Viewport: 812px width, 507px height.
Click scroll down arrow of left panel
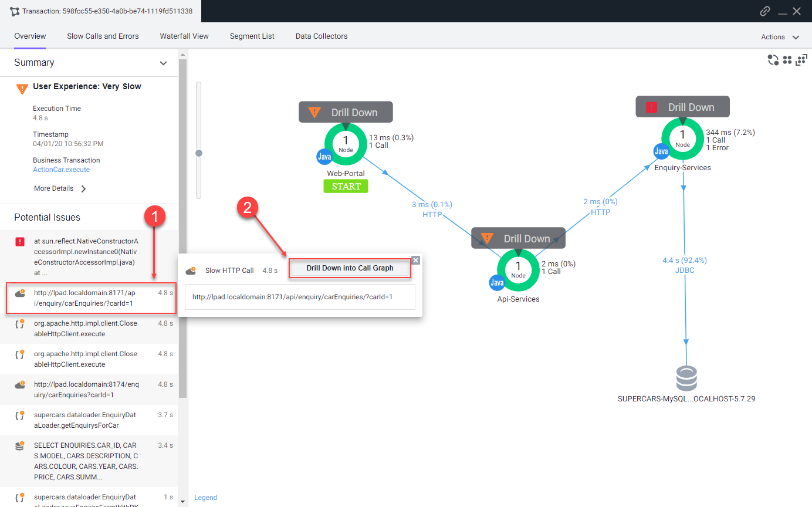click(182, 501)
